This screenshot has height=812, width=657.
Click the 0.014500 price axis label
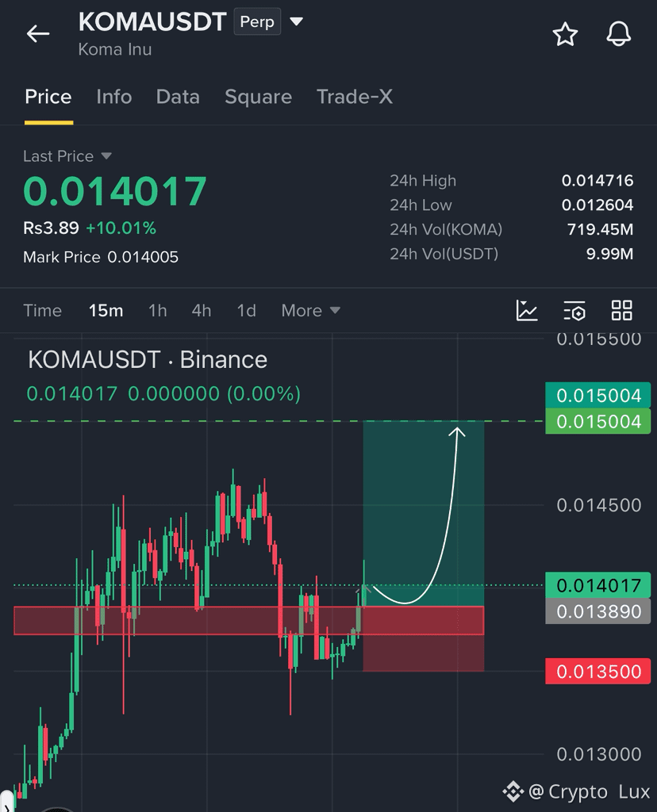[599, 505]
